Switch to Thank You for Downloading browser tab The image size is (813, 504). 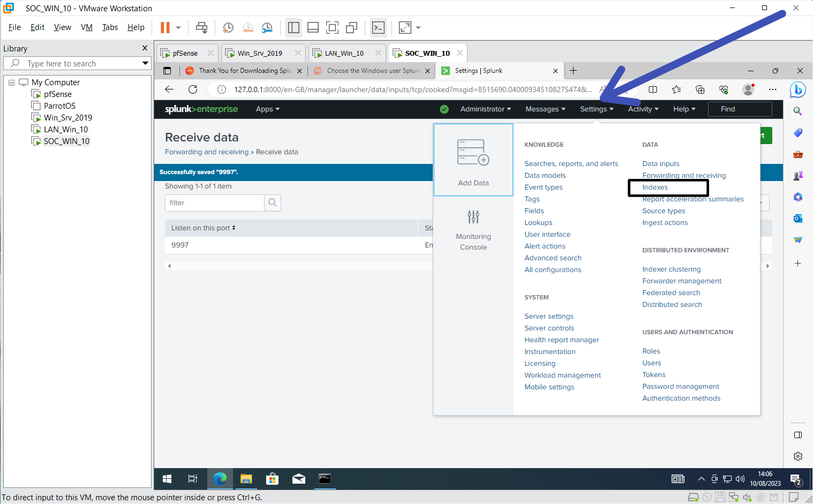244,71
